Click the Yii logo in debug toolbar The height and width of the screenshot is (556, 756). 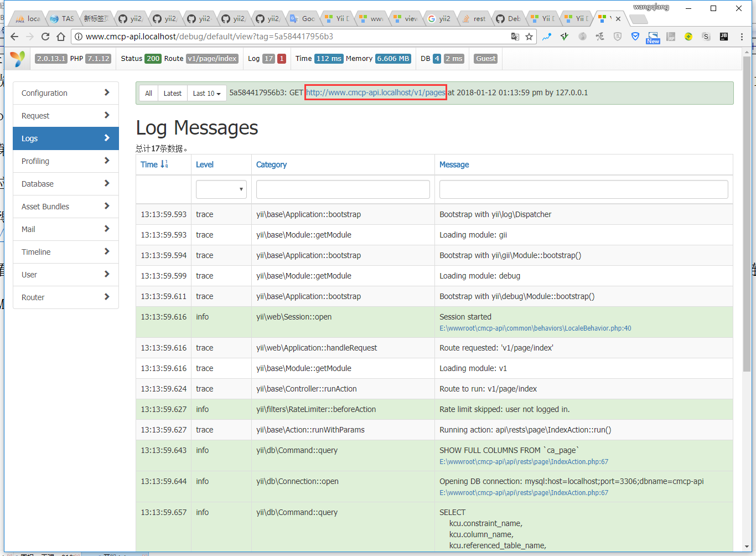tap(18, 59)
